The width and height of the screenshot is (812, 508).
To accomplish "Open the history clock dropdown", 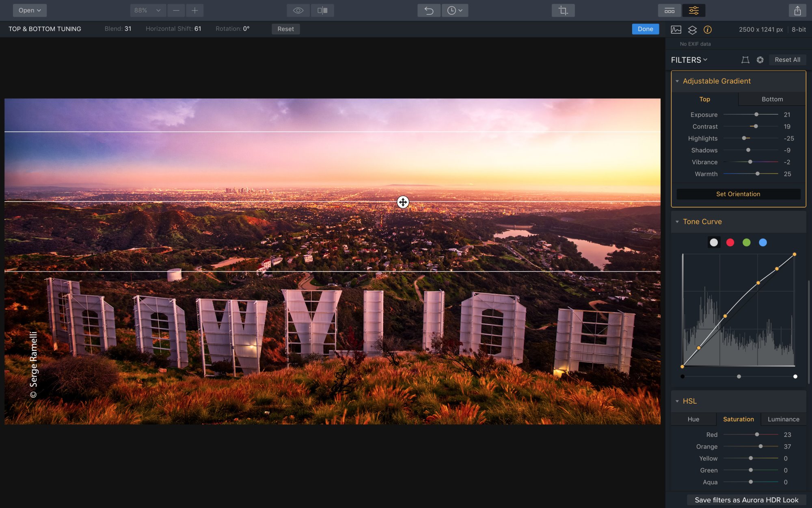I will point(455,11).
